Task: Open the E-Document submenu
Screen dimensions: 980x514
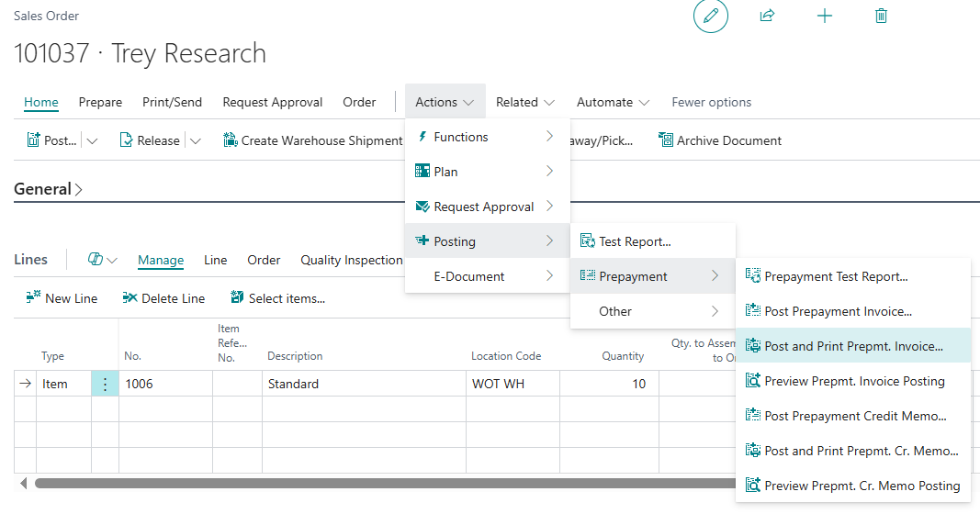Action: (x=488, y=276)
